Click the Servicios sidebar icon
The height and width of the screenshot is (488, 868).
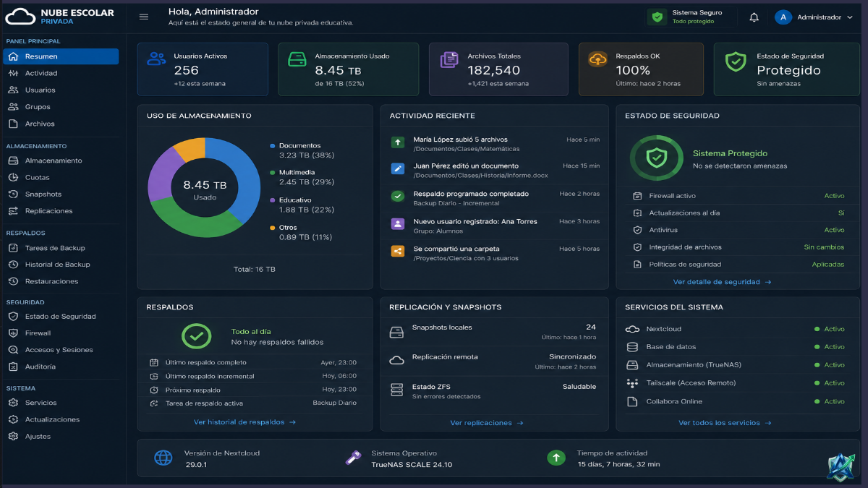[13, 403]
